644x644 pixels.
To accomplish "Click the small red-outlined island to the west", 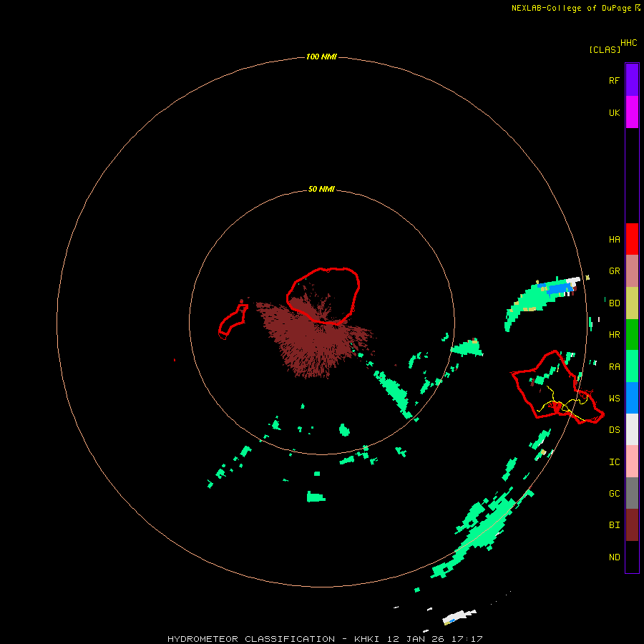I will [x=233, y=321].
